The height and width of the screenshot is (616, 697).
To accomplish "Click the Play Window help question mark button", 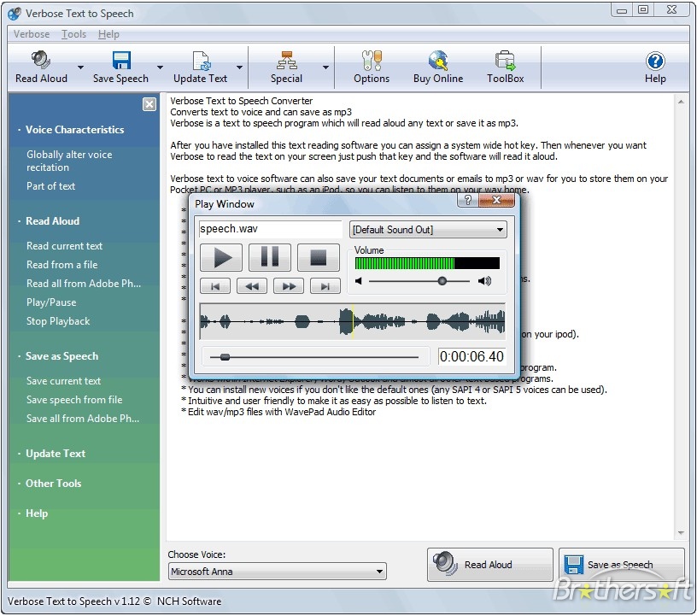I will point(468,200).
